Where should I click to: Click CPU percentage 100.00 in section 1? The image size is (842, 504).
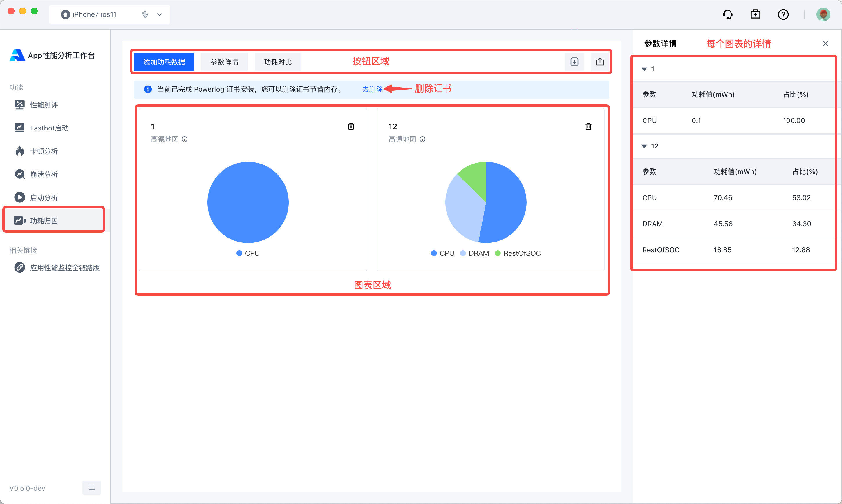[794, 121]
